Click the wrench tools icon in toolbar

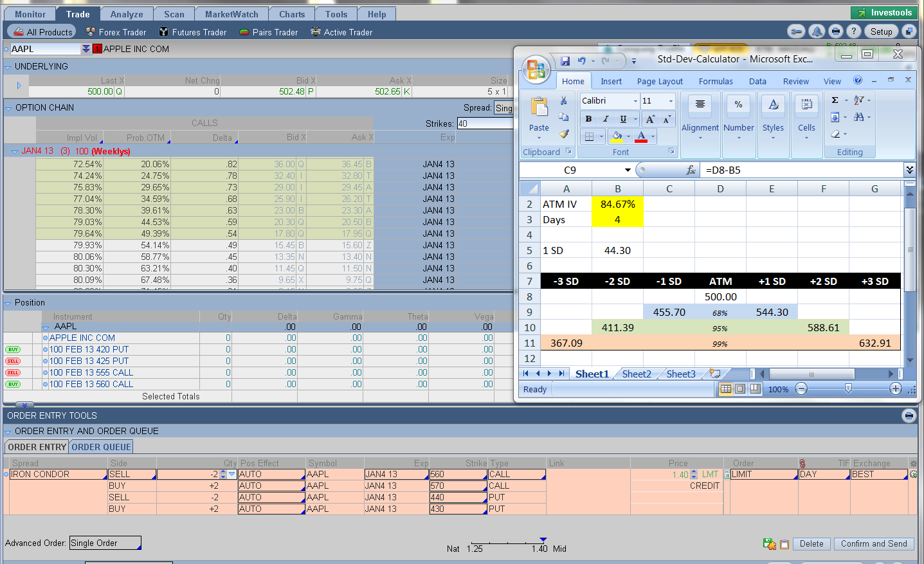(796, 32)
